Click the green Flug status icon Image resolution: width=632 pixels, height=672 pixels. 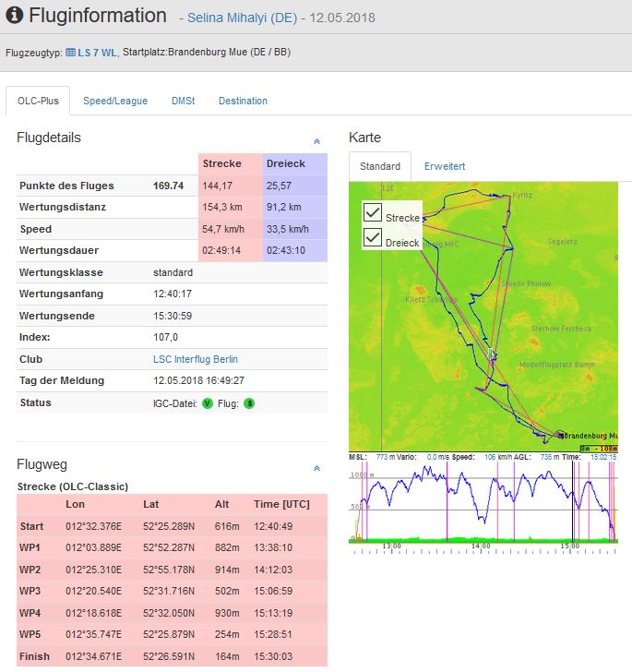tap(249, 403)
